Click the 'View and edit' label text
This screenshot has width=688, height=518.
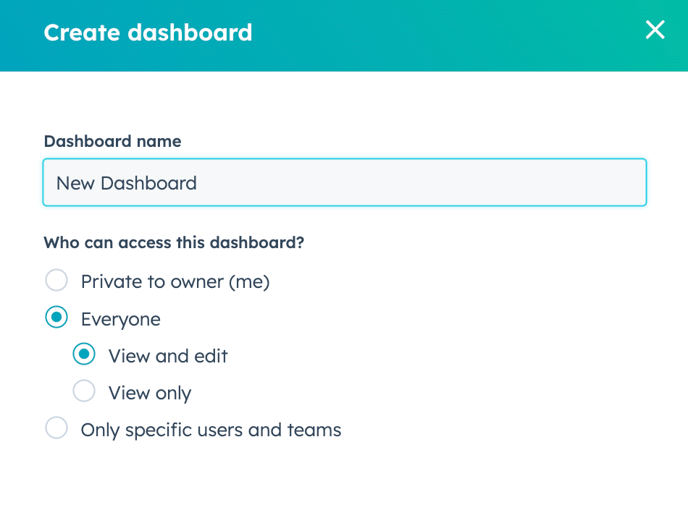[x=168, y=356]
